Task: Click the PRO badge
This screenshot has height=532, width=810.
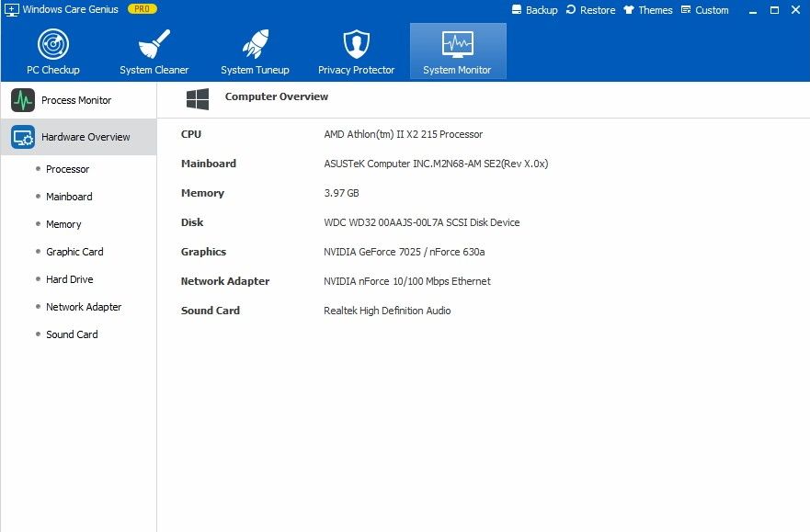Action: (143, 9)
